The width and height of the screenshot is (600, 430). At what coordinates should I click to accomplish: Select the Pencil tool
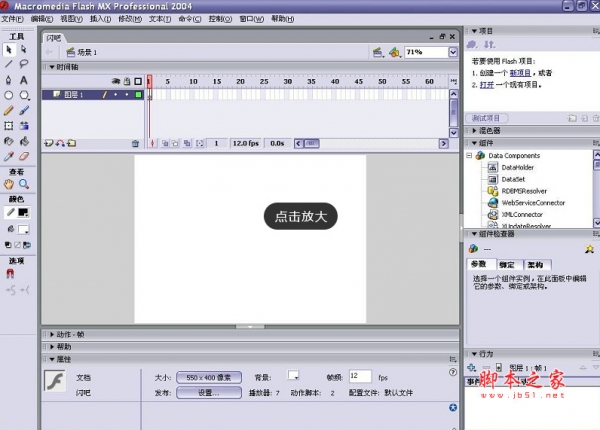point(9,110)
